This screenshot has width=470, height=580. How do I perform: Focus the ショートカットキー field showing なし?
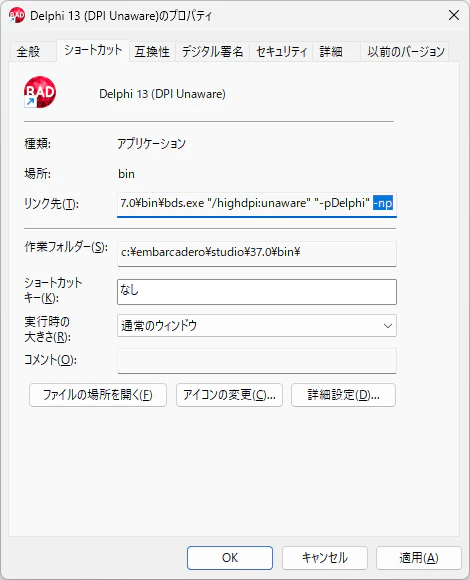(x=257, y=292)
